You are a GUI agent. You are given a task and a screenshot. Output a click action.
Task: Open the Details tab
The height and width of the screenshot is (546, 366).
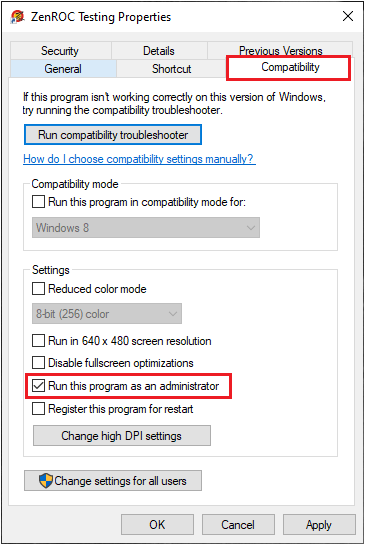click(159, 51)
